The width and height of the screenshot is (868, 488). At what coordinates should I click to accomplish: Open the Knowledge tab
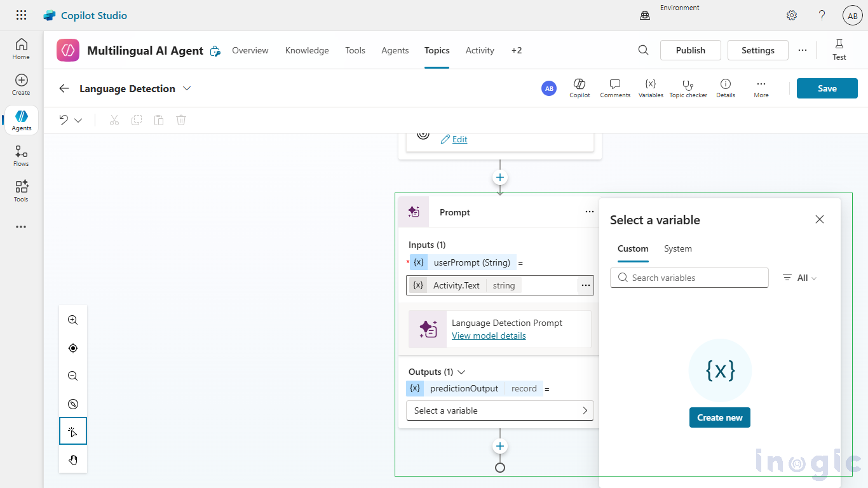pos(307,50)
